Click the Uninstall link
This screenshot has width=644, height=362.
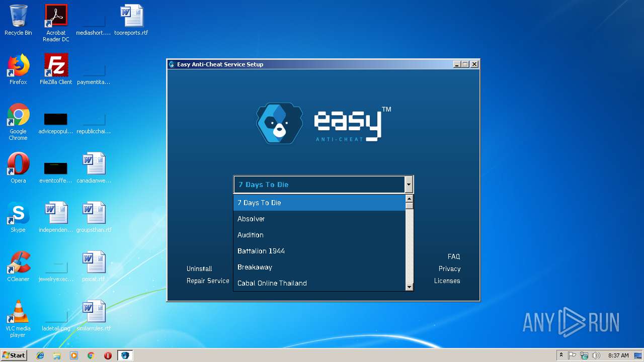coord(199,268)
